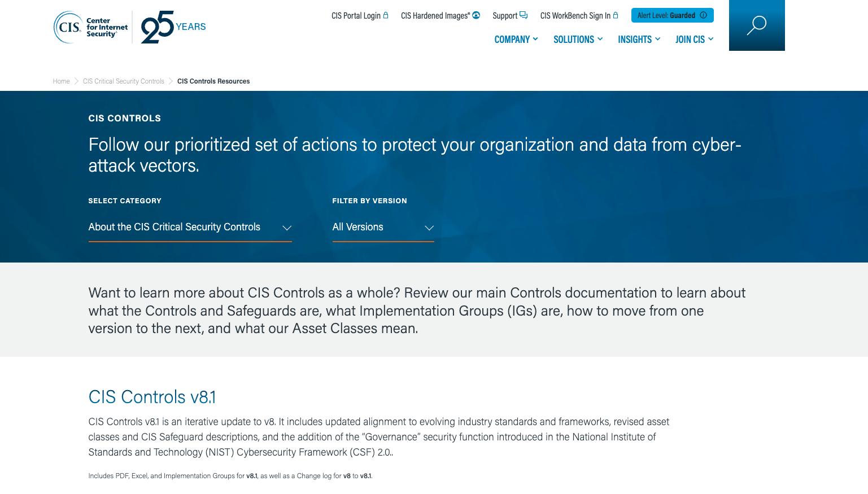Click SELECT CATEGORY label

[125, 200]
